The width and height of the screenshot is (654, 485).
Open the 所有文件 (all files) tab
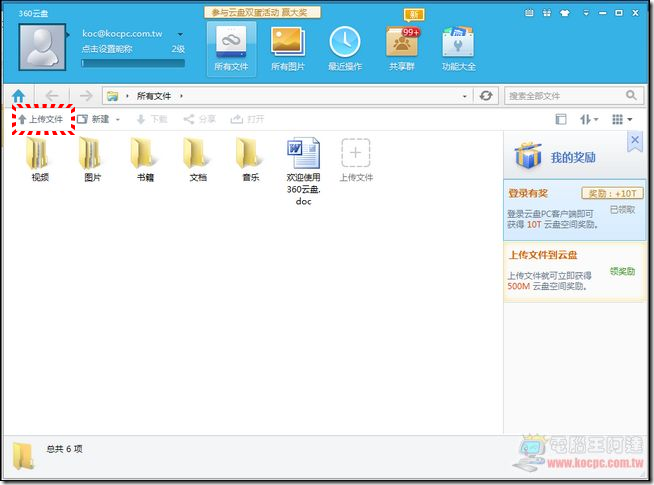click(x=231, y=49)
